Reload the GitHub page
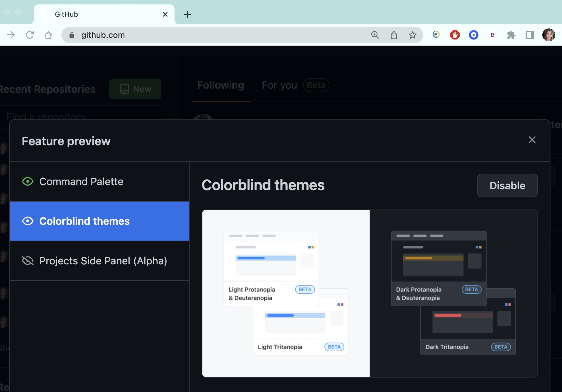Image resolution: width=562 pixels, height=392 pixels. pyautogui.click(x=30, y=35)
